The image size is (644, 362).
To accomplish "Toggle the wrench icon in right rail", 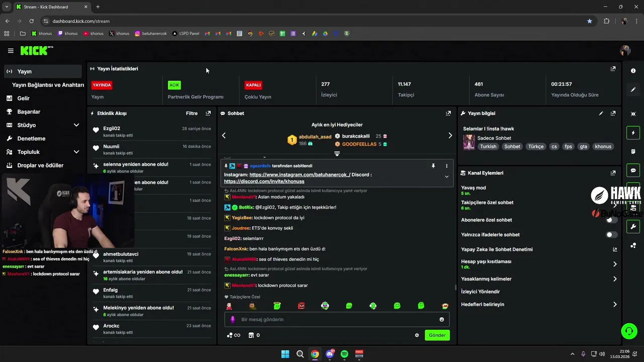I will coord(633,227).
